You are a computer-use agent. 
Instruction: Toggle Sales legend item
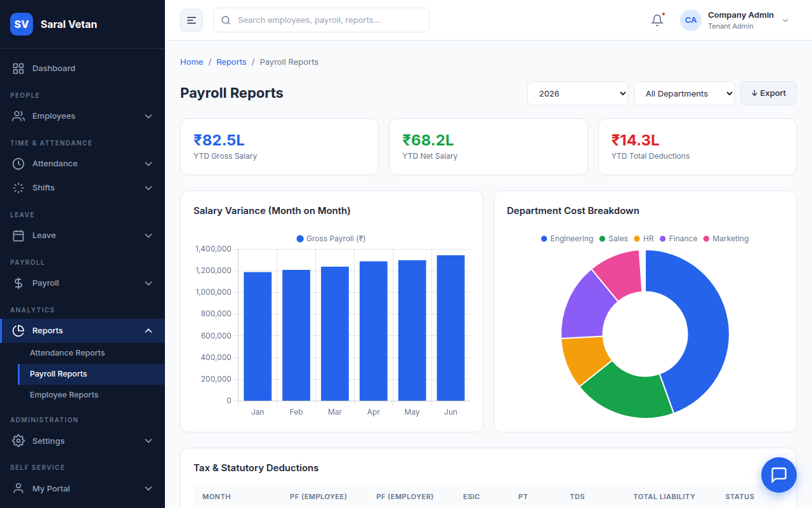(x=613, y=239)
